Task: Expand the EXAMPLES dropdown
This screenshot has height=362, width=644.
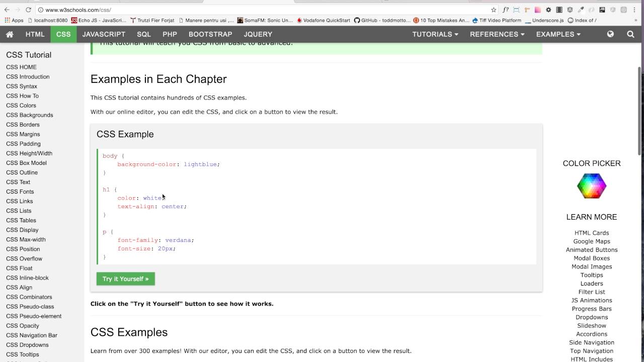Action: click(x=558, y=34)
